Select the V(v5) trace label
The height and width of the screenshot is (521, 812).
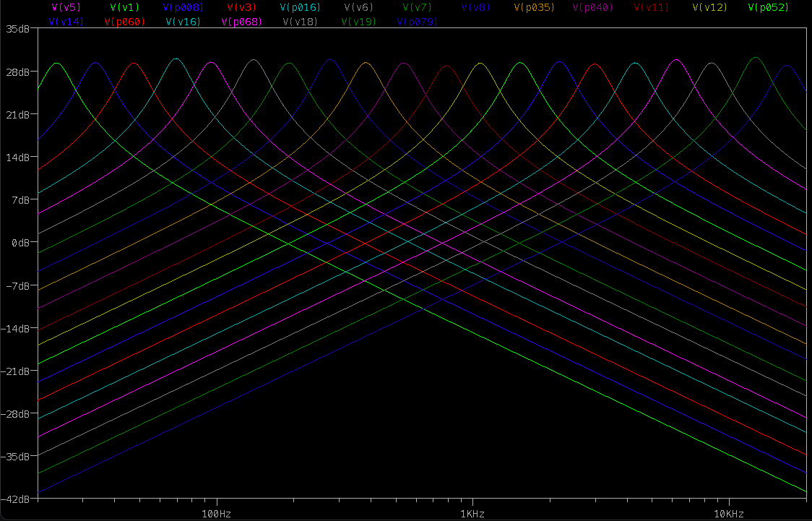(x=66, y=8)
